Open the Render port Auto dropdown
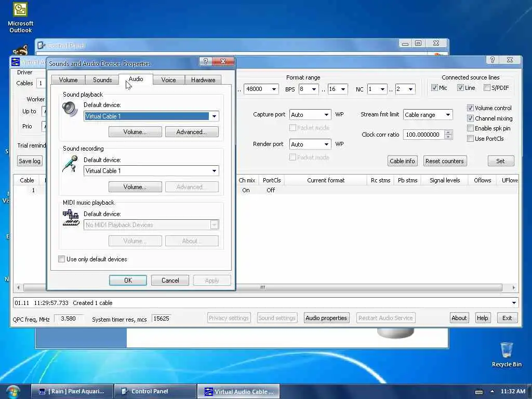The height and width of the screenshot is (399, 532). (x=326, y=144)
